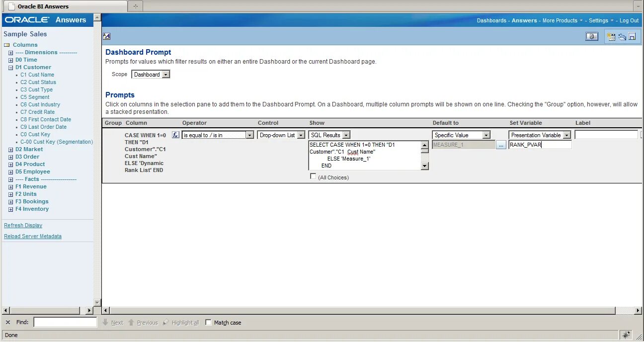Click the Find text field
The height and width of the screenshot is (342, 644).
65,322
